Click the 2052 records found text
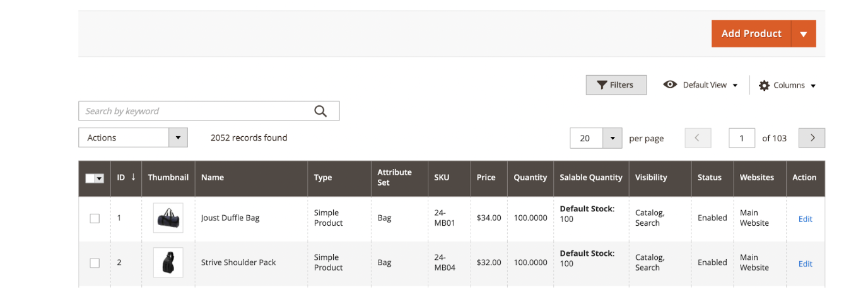 [249, 137]
